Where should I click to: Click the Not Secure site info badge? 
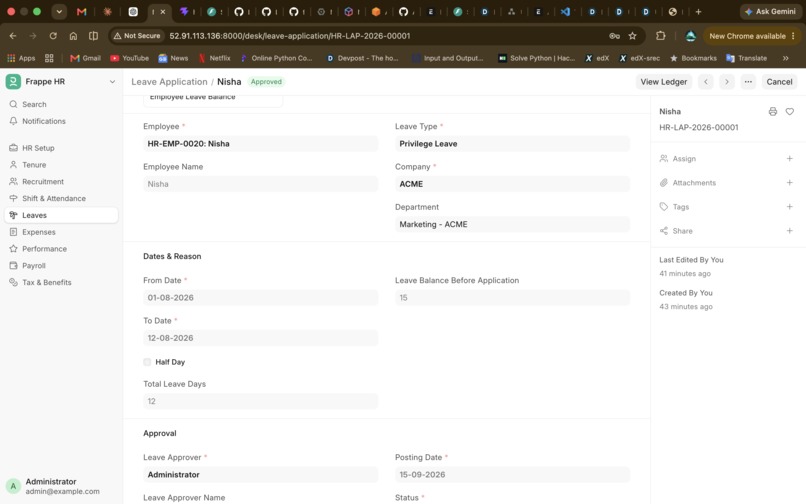click(137, 36)
